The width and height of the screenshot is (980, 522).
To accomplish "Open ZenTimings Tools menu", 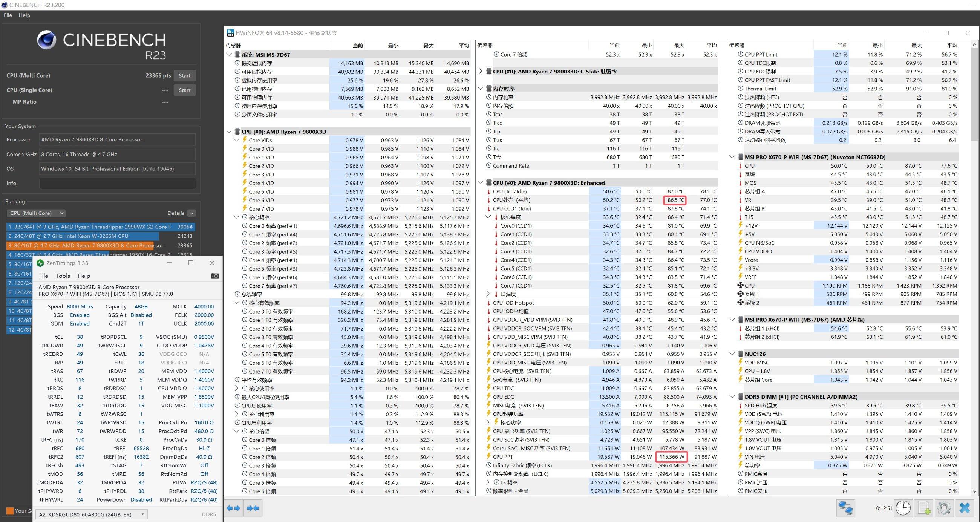I will point(63,276).
